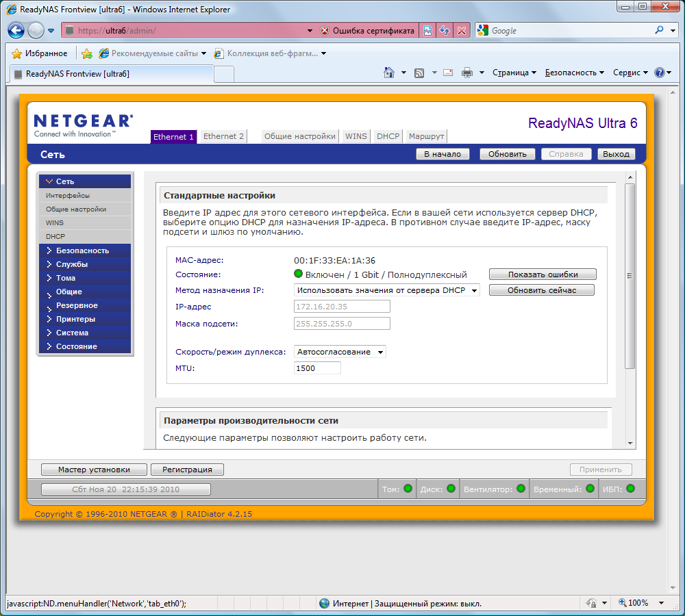Click the Refresh icon in address bar
685x616 pixels.
coord(445,31)
